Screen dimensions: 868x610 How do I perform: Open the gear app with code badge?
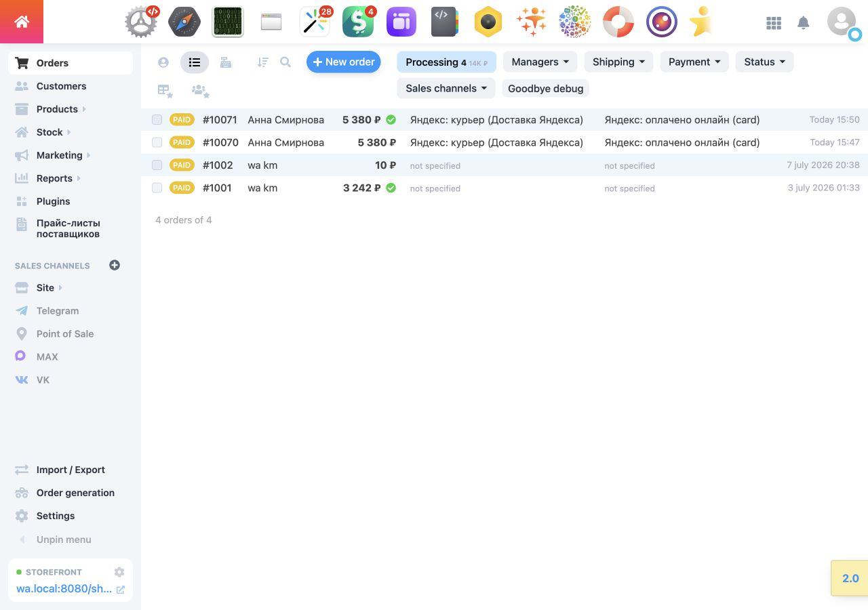[142, 22]
